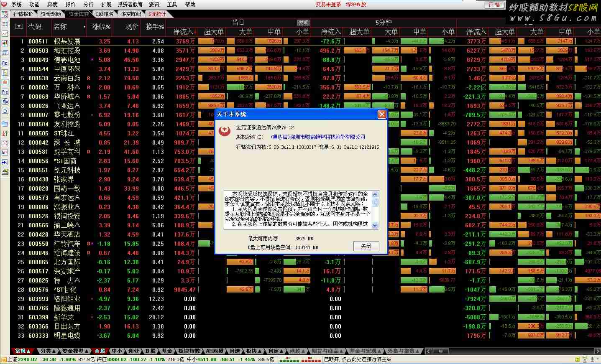
Task: Click the tray icon in bottom-right status bar
Action: [578, 359]
